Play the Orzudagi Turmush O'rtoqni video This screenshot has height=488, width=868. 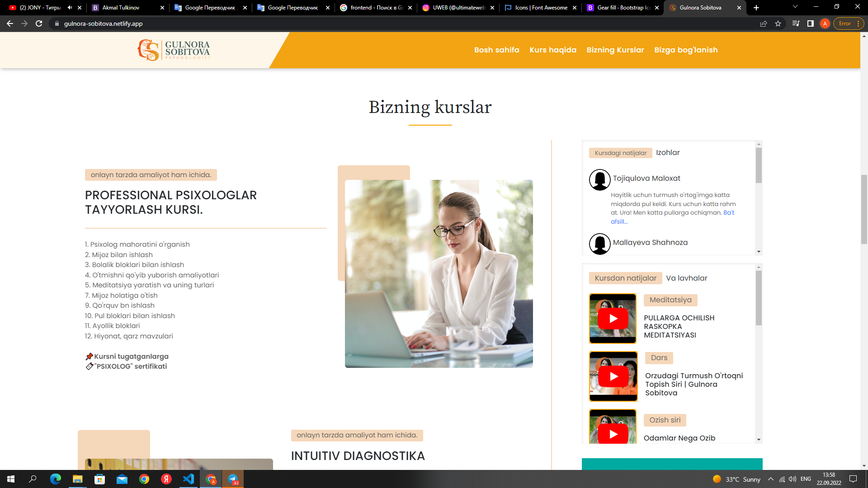[x=613, y=376]
